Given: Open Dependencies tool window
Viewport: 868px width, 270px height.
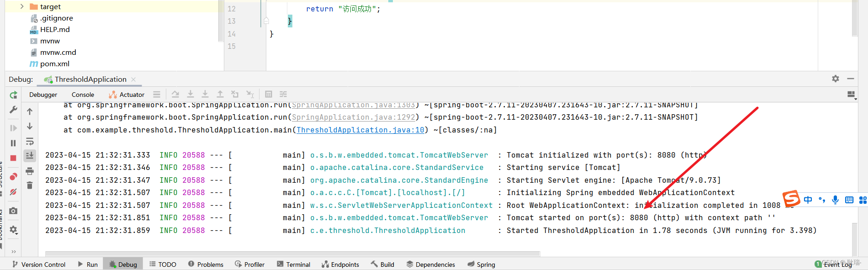Looking at the screenshot, I should tap(430, 264).
